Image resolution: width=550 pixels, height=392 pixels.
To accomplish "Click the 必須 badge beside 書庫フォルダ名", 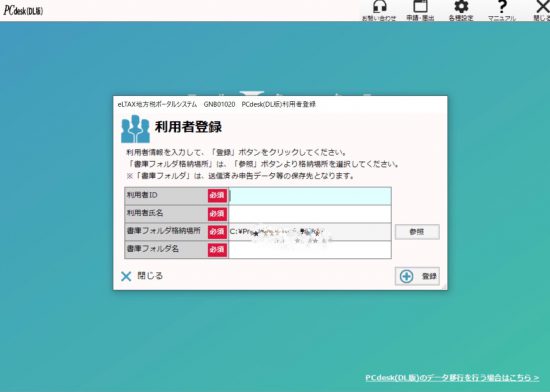I will (217, 250).
